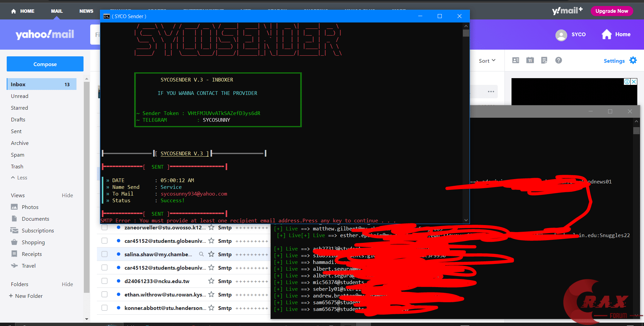Open the Trash folder
Viewport: 644px width, 326px height.
point(17,166)
